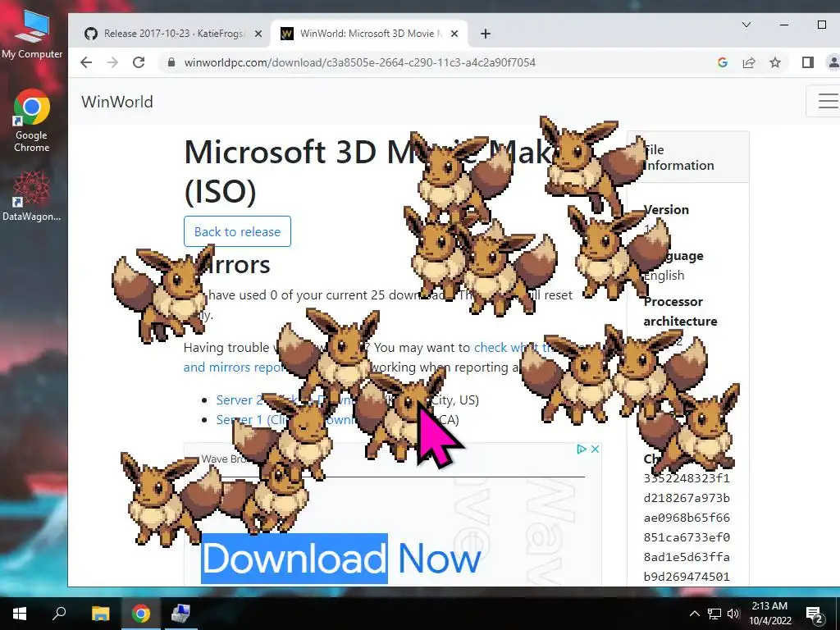The image size is (840, 630).
Task: Open the Windows Start menu
Action: click(20, 614)
